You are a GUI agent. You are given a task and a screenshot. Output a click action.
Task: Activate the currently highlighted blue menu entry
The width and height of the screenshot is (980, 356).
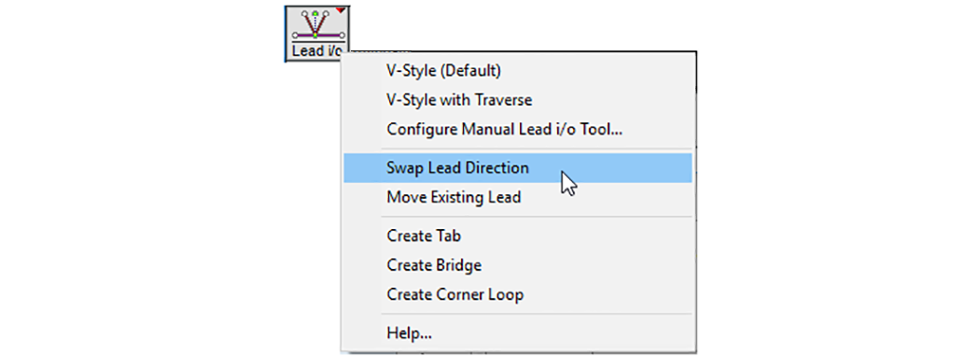tap(517, 167)
